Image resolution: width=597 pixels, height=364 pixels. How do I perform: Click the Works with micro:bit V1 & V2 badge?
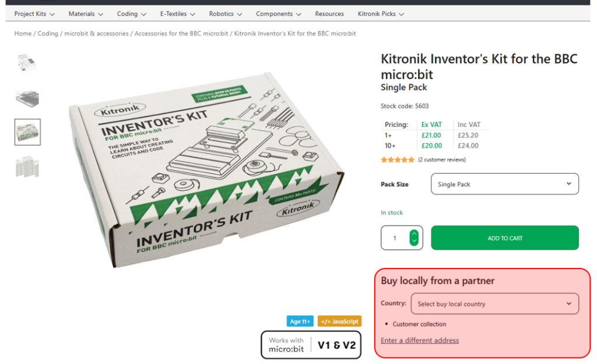coord(311,345)
